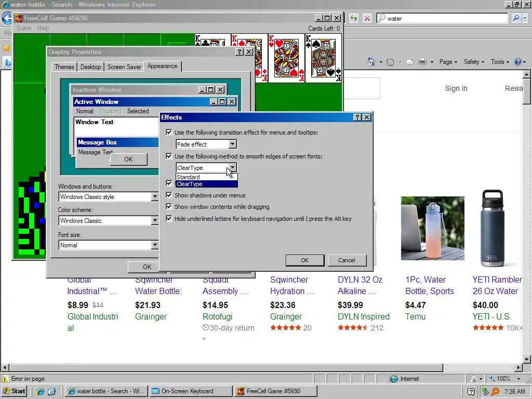Click the King of hearts card
The height and width of the screenshot is (399, 532).
(x=286, y=58)
